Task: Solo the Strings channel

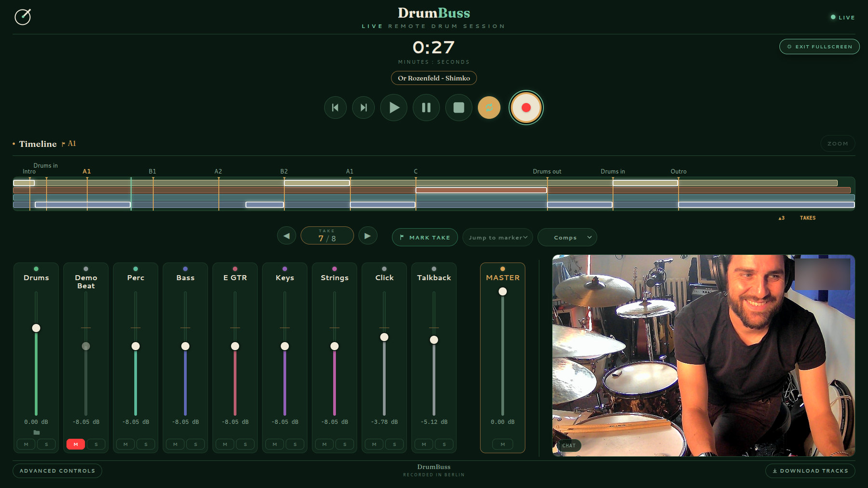Action: pyautogui.click(x=344, y=444)
